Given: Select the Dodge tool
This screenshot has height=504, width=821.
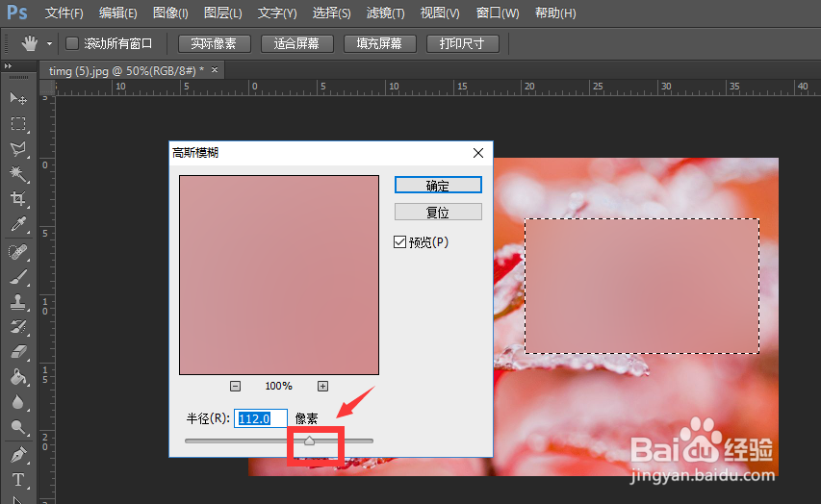Looking at the screenshot, I should [x=18, y=427].
